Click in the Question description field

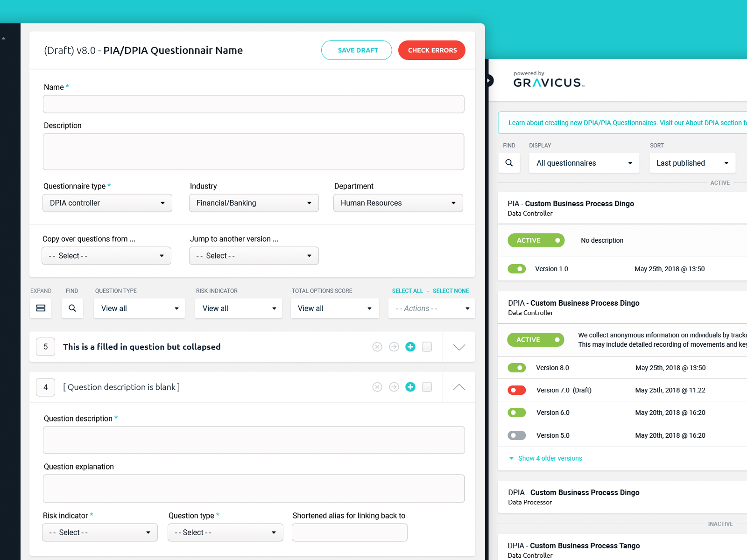coord(254,440)
